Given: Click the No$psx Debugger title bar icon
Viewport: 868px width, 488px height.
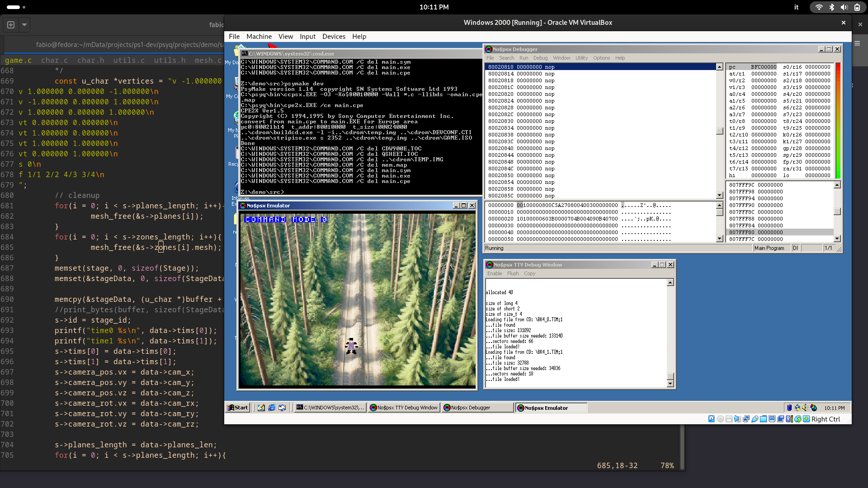Looking at the screenshot, I should coord(489,49).
